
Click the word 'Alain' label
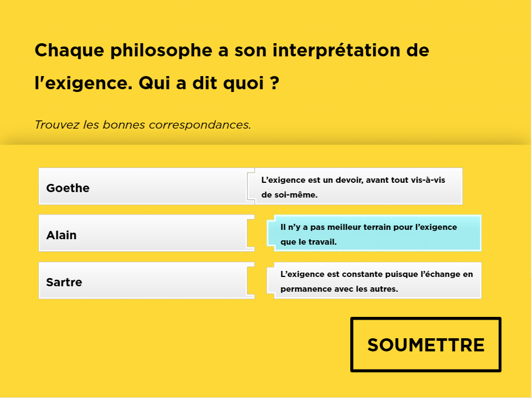click(61, 235)
